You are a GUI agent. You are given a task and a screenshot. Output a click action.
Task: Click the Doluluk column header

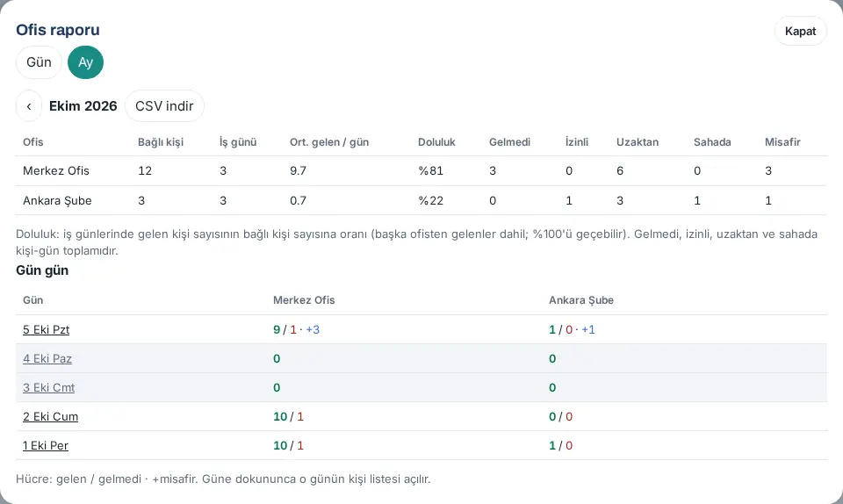pyautogui.click(x=436, y=142)
